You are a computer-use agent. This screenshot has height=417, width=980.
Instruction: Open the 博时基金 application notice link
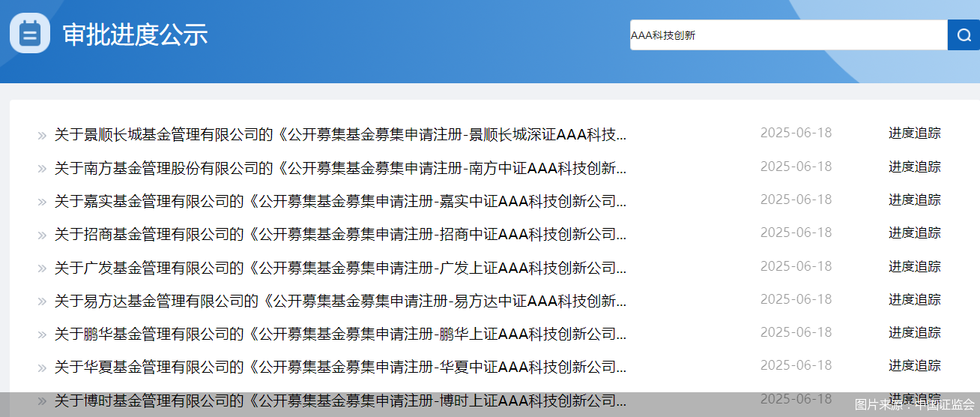[340, 400]
